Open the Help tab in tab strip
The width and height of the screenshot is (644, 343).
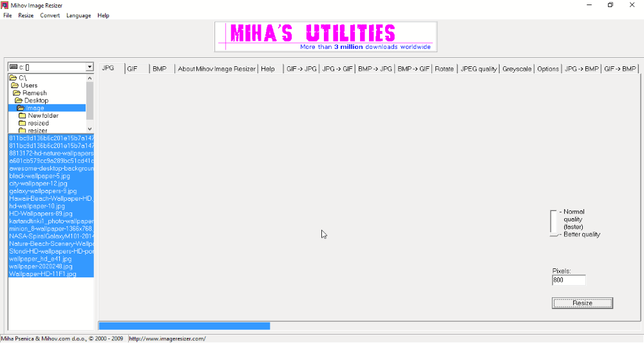pyautogui.click(x=270, y=69)
